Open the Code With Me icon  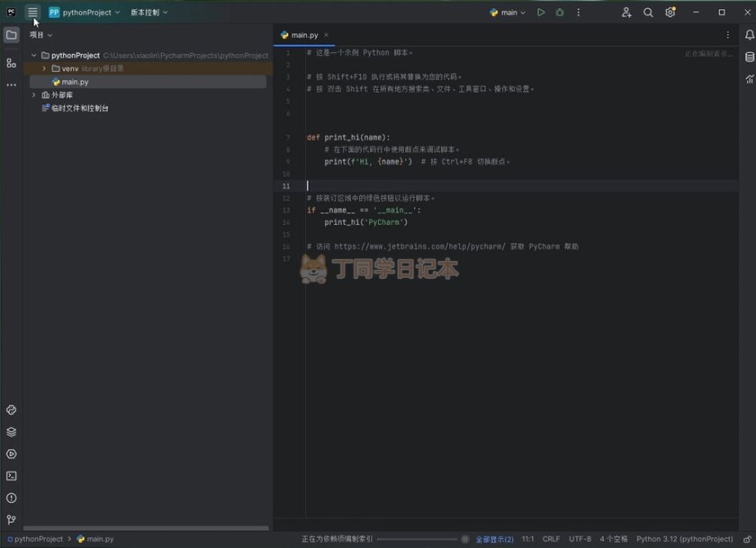point(627,13)
